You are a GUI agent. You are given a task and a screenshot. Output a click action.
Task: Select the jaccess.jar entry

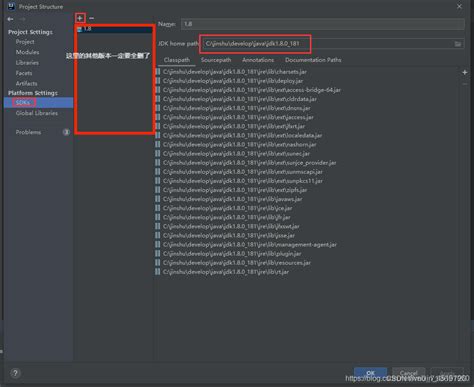point(235,117)
